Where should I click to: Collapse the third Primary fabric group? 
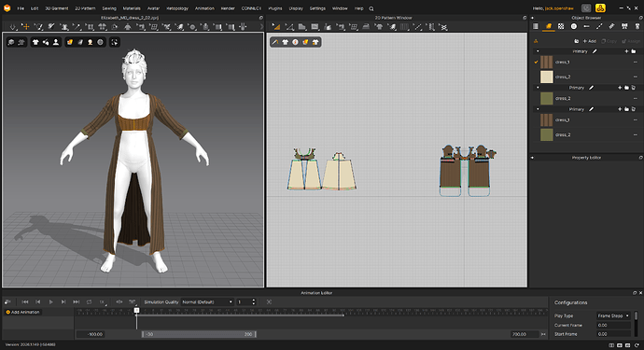point(538,109)
